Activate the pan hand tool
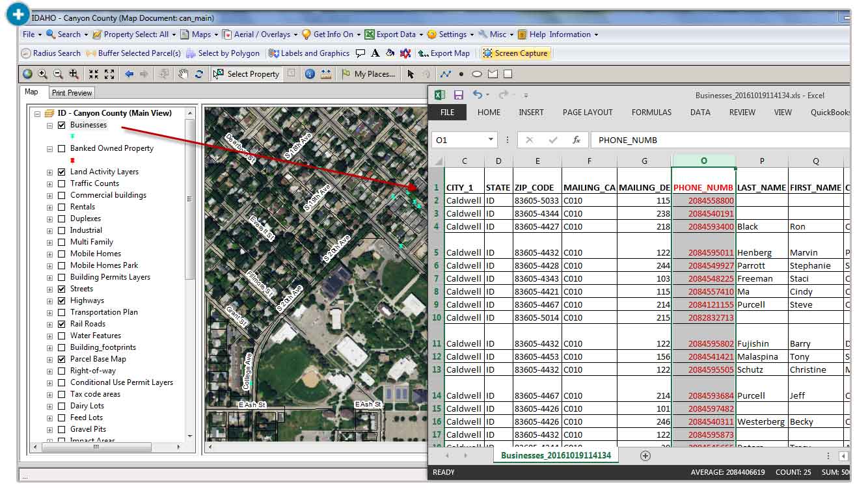This screenshot has width=868, height=491. (x=183, y=74)
